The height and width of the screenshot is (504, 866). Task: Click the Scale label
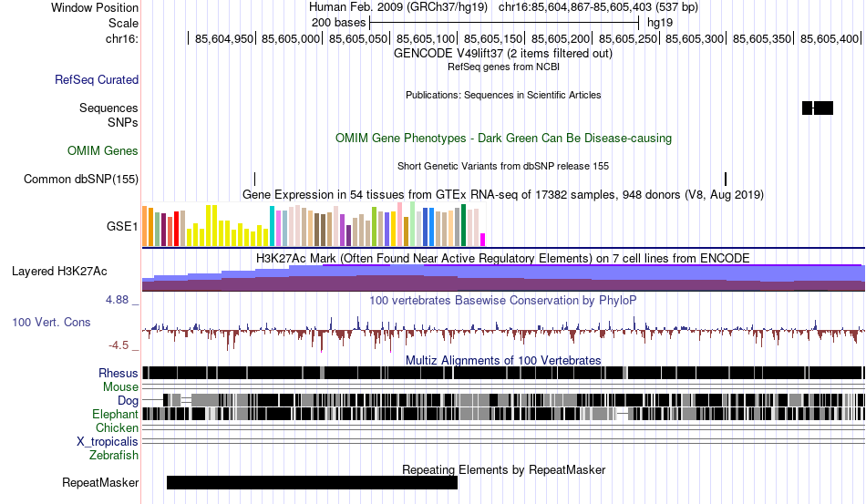(x=123, y=23)
